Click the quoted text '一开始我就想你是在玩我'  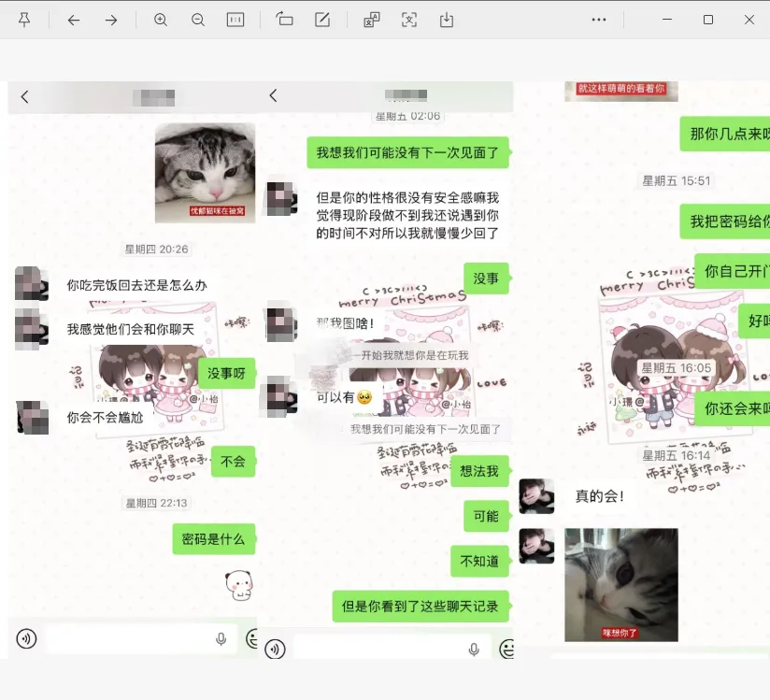coord(415,355)
